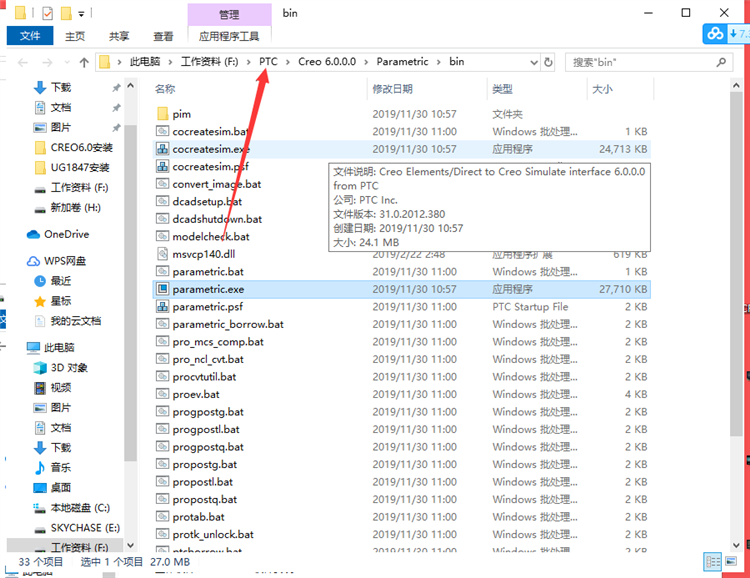Unpin 下载 from quick access pin

[116, 88]
